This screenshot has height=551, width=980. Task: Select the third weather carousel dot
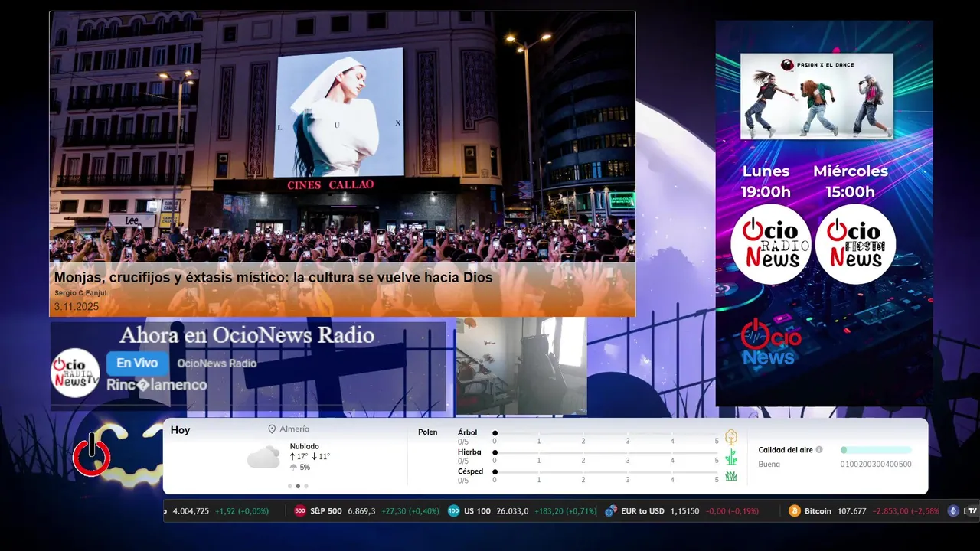306,486
